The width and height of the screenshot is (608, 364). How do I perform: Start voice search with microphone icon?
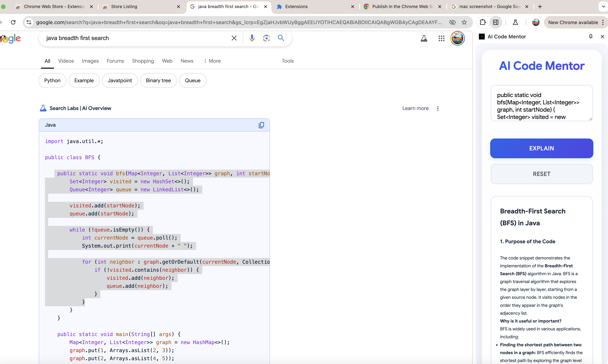point(252,38)
